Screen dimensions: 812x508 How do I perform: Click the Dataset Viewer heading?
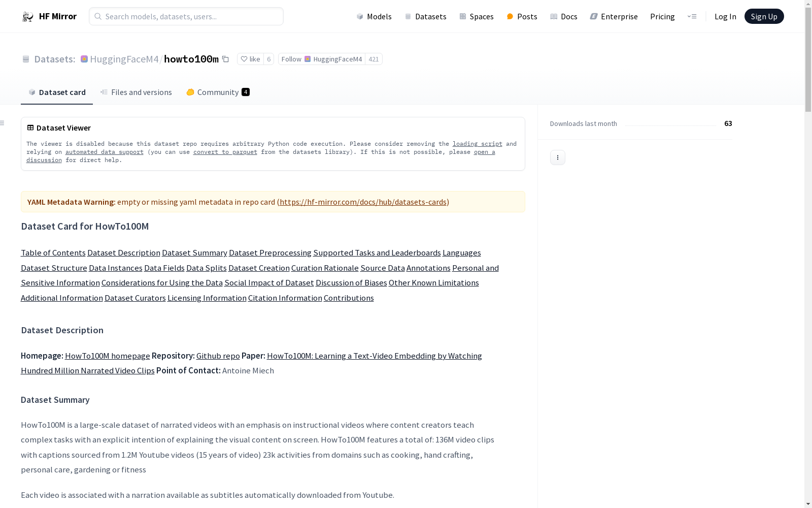64,128
